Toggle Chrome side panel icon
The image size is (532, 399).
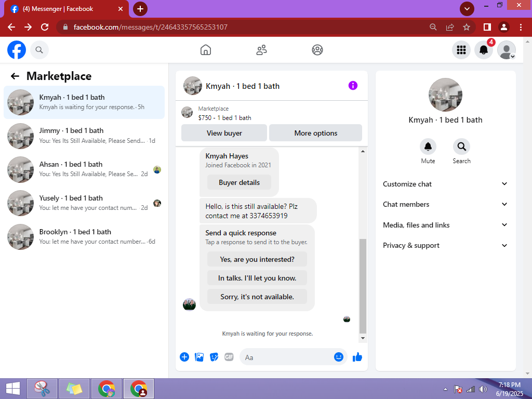point(487,27)
